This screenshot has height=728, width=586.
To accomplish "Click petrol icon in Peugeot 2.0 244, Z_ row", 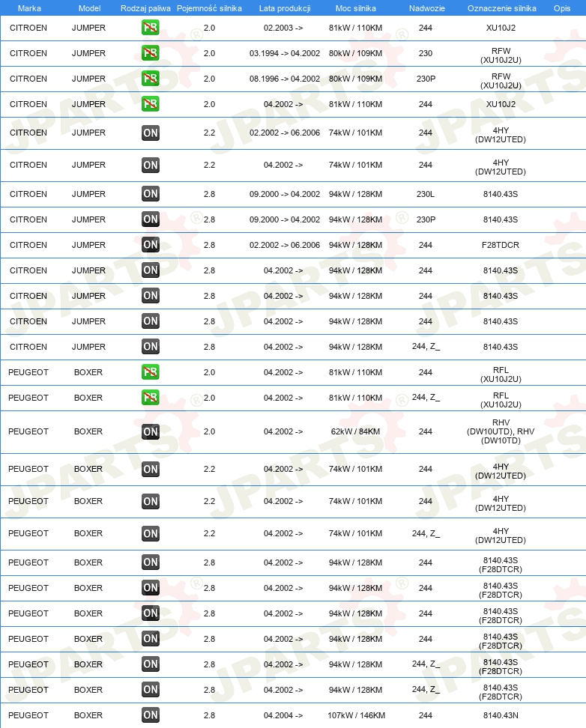I will tap(150, 398).
